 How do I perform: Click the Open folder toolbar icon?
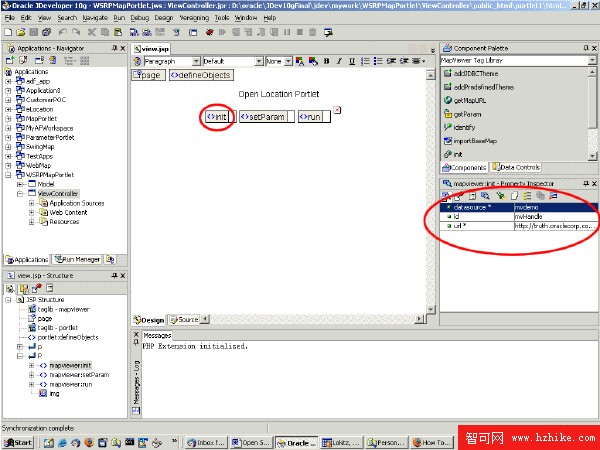coord(21,33)
